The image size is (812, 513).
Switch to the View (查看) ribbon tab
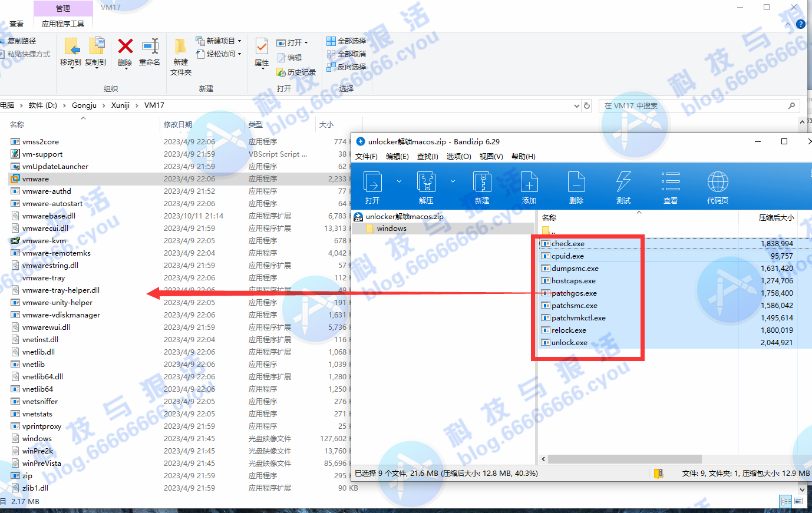tap(16, 24)
